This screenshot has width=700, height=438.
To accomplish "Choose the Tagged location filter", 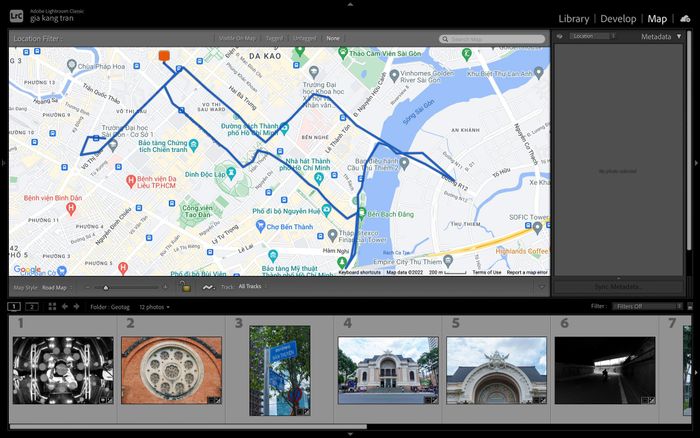I will 274,38.
